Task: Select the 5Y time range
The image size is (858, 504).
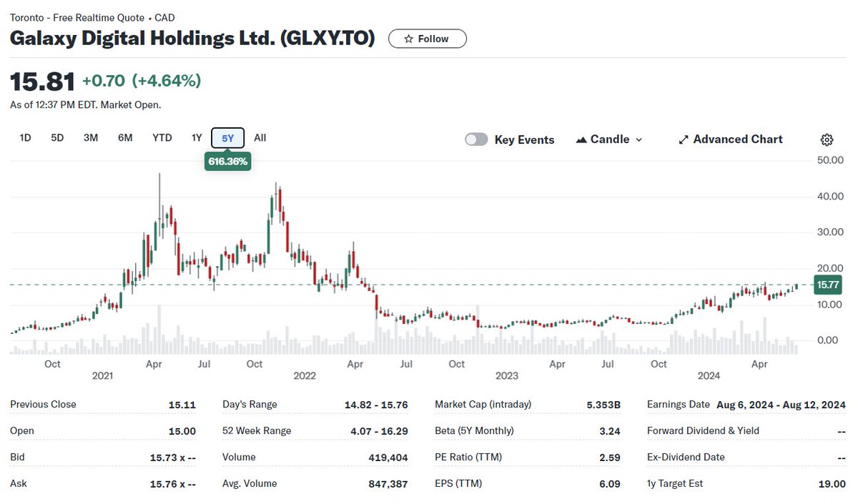Action: (228, 138)
